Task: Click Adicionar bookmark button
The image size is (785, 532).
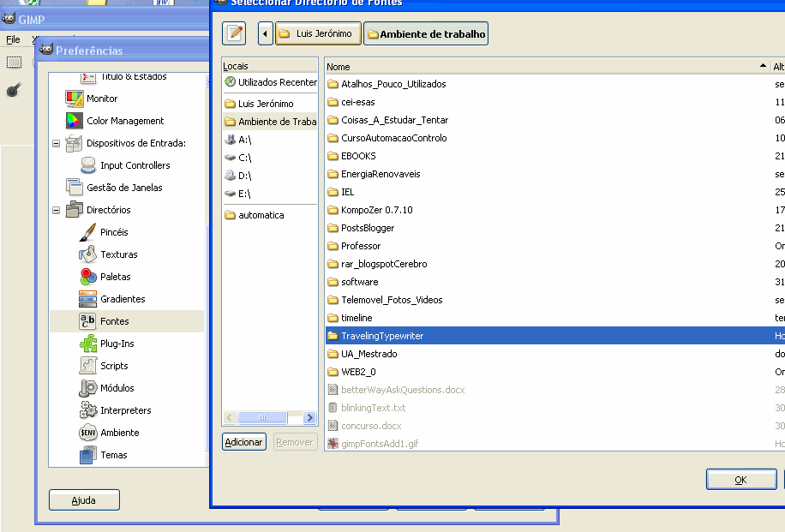Action: (x=243, y=442)
